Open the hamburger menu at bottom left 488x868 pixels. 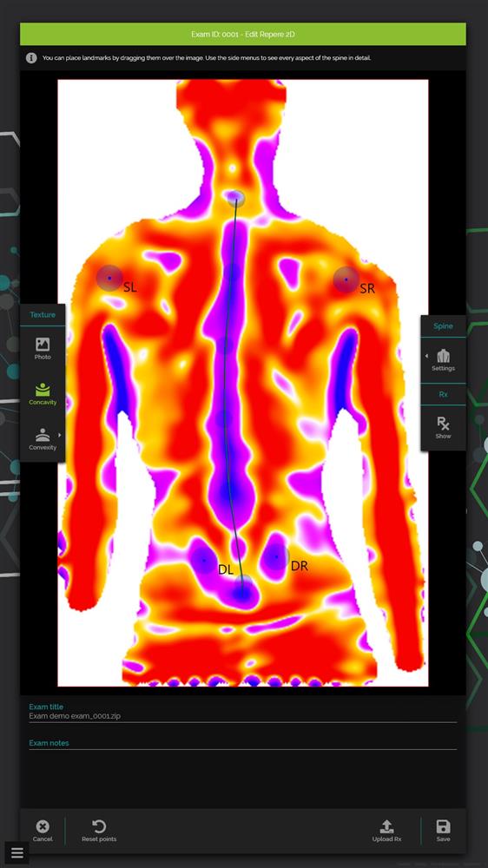pos(16,853)
